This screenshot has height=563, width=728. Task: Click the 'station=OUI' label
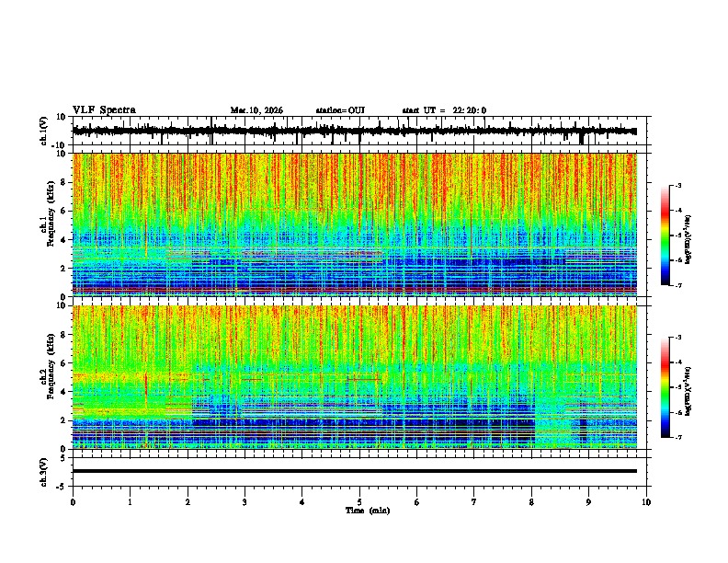coord(340,110)
